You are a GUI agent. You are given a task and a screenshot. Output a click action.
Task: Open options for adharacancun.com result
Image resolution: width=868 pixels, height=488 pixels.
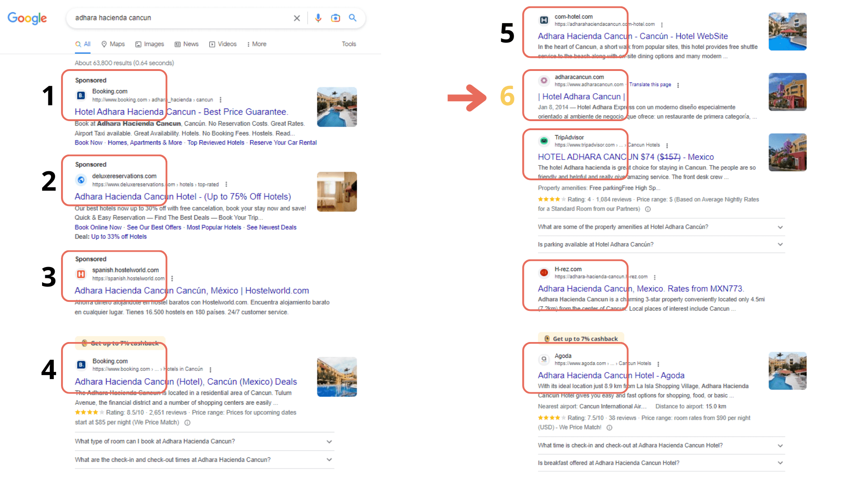click(678, 85)
